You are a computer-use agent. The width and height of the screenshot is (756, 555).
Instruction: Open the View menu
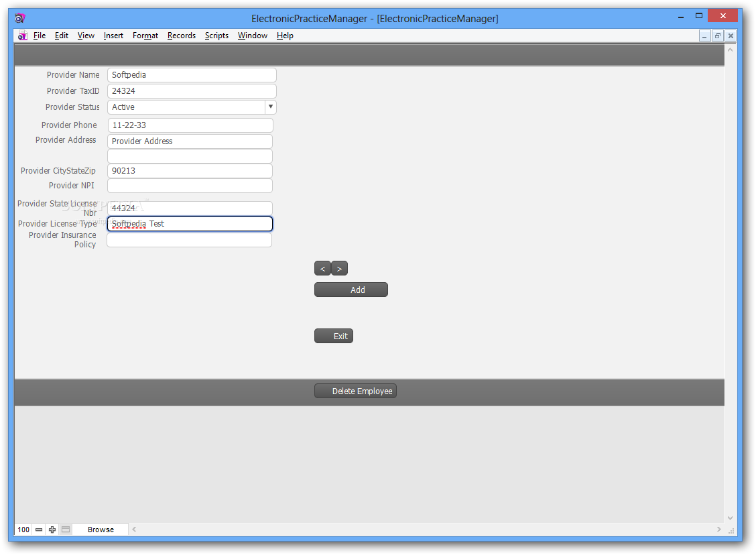point(86,36)
